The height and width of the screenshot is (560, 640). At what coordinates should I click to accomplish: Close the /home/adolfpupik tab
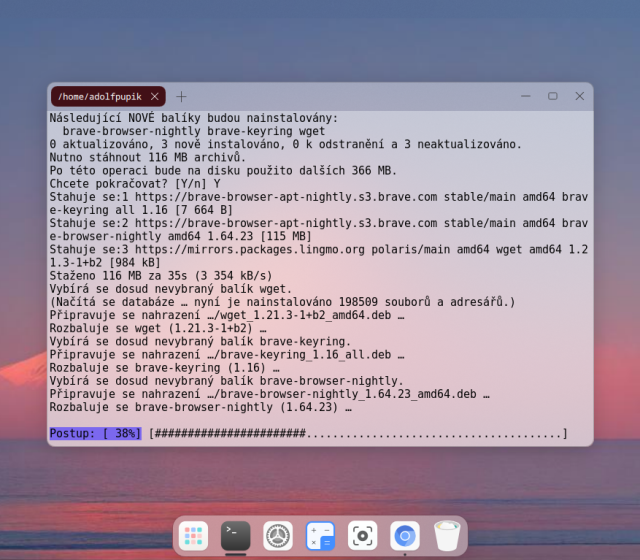[154, 97]
